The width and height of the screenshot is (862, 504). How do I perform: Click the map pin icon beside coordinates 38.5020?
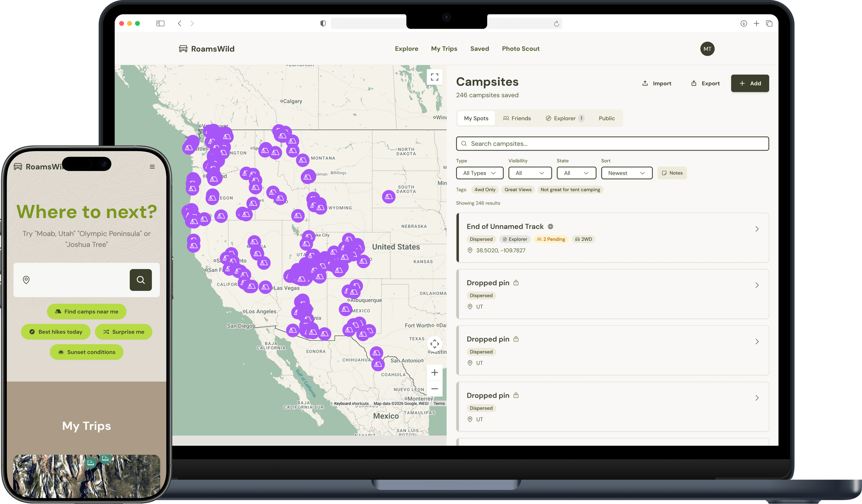470,250
